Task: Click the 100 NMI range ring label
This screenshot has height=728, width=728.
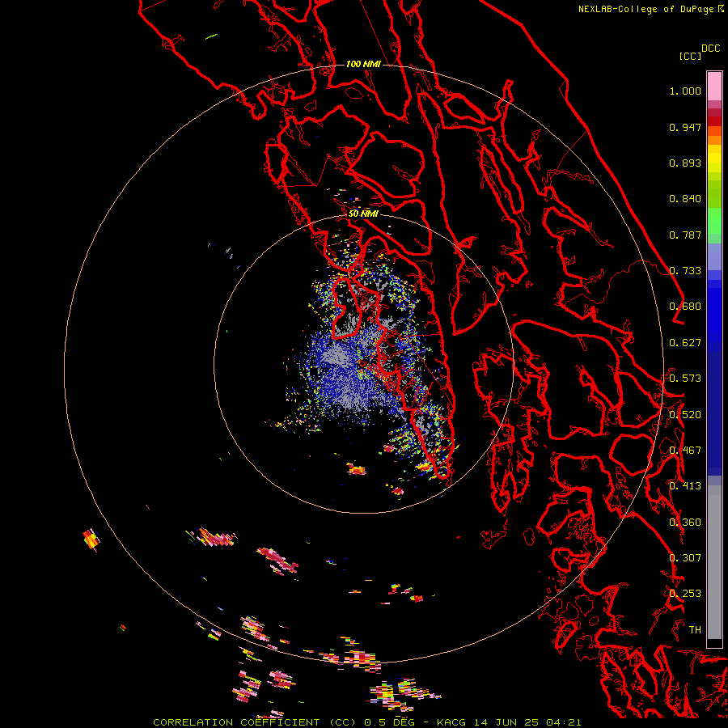Action: click(x=363, y=64)
